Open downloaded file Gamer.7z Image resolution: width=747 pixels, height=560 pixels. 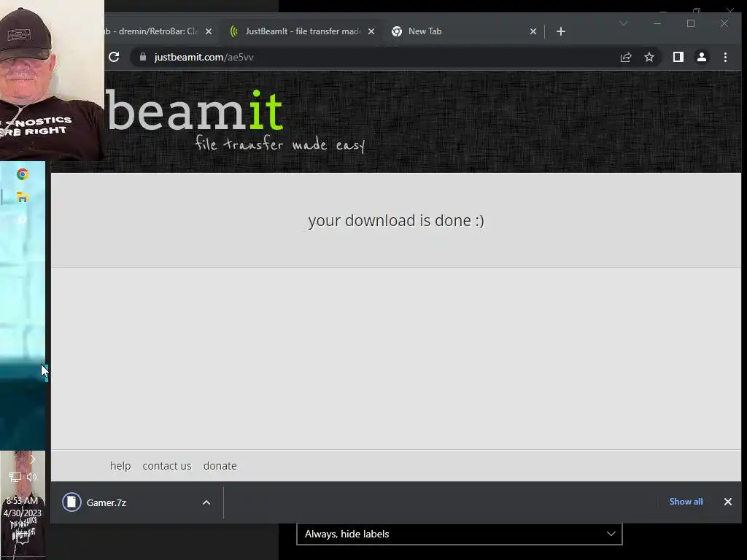107,502
